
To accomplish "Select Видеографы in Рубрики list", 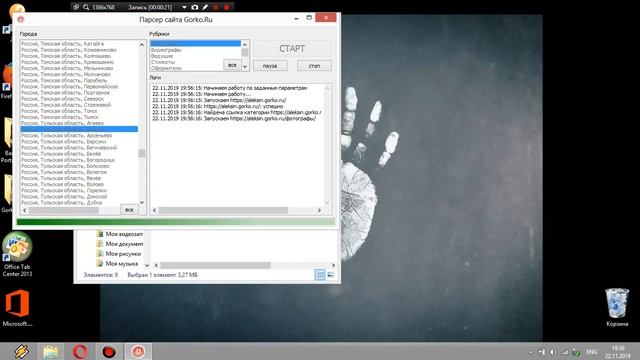I will pyautogui.click(x=166, y=50).
